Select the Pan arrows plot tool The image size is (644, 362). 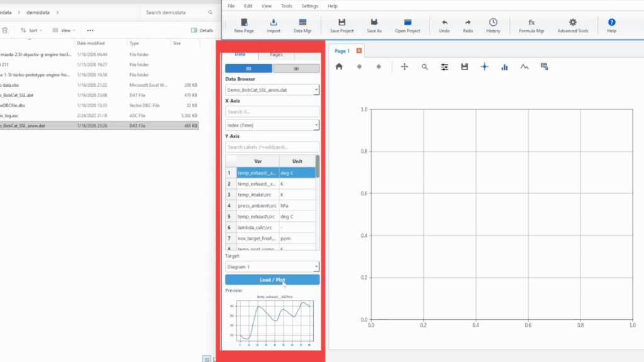point(404,67)
